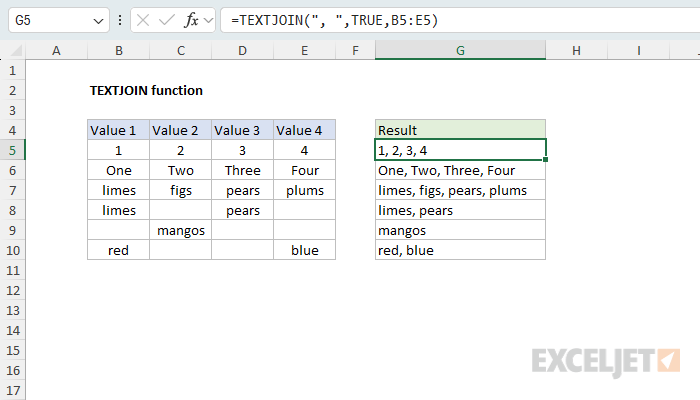The image size is (700, 400).
Task: Click the cell 'One' in column B
Action: (119, 171)
